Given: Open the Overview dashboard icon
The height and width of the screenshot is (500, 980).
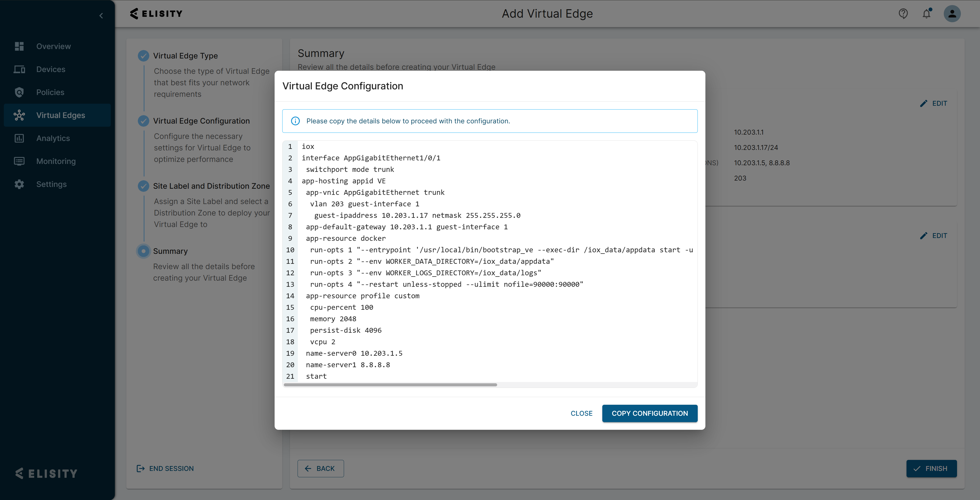Looking at the screenshot, I should coord(19,46).
